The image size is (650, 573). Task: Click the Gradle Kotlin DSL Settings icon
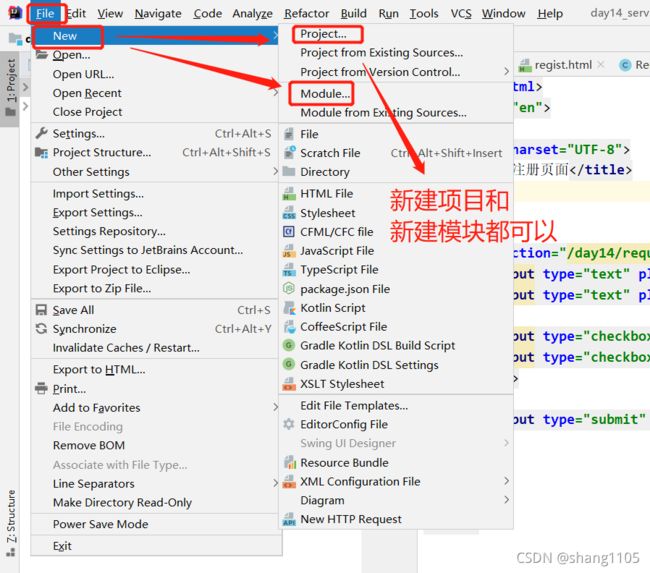[x=289, y=364]
